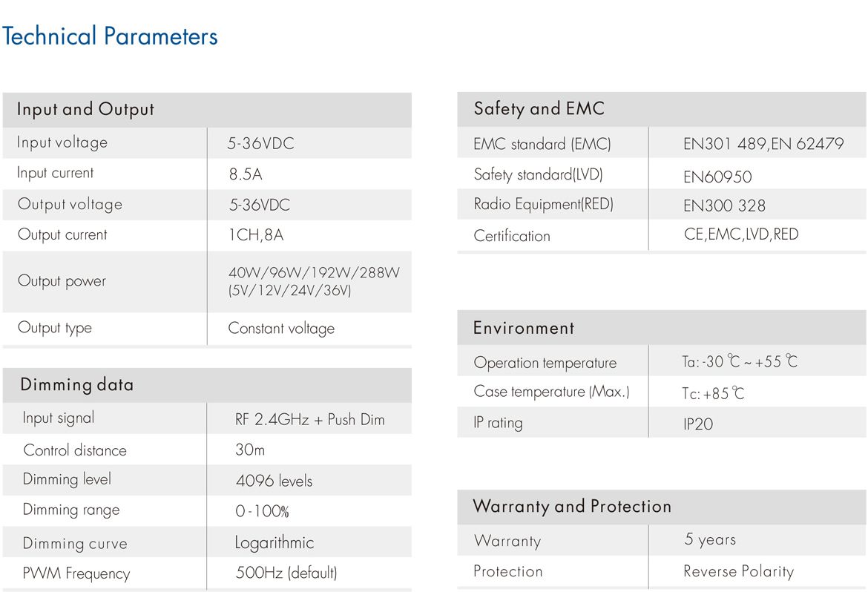Click the Input voltage 5-36VDC value
868x592 pixels.
pos(260,143)
